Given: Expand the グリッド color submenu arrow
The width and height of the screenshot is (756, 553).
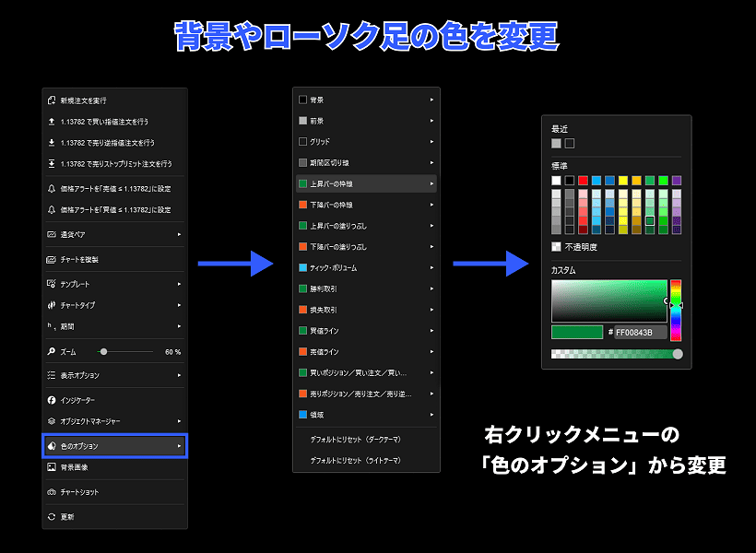Looking at the screenshot, I should coord(431,142).
